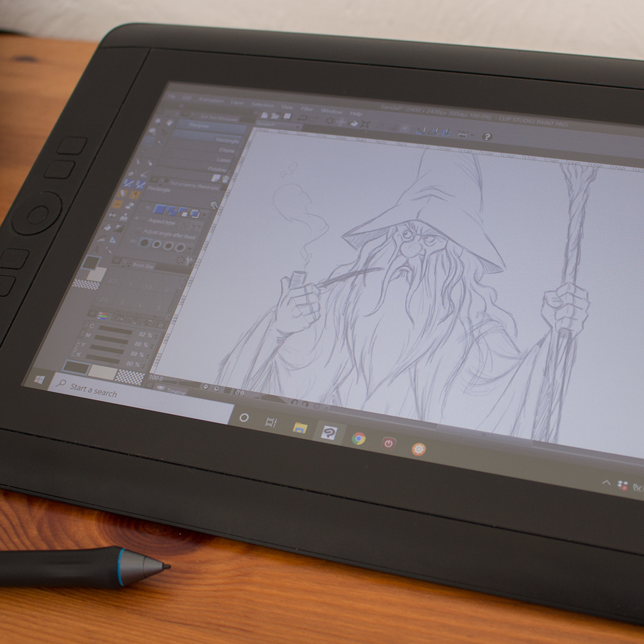644x644 pixels.
Task: Select the Zoom magnifier tool
Action: pos(158,121)
